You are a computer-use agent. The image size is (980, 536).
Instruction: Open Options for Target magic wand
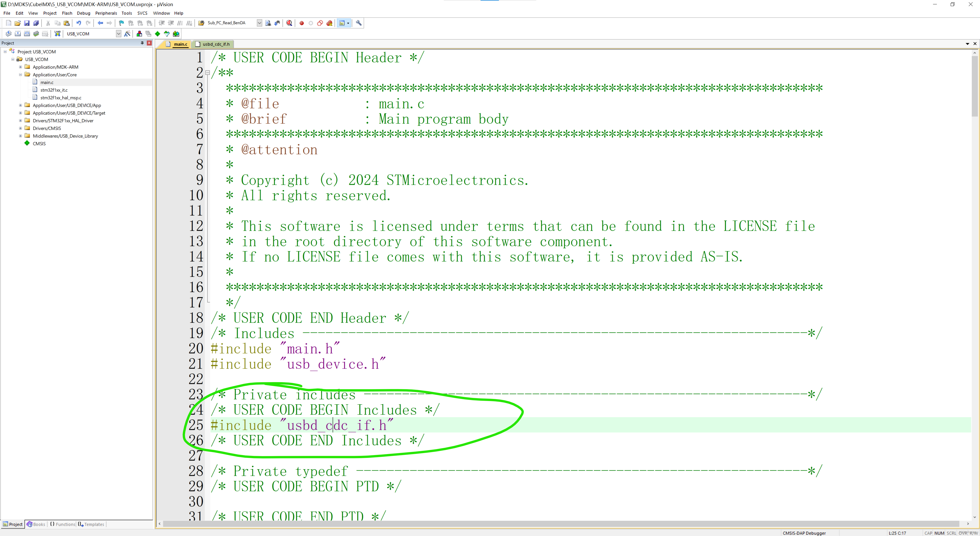coord(127,33)
